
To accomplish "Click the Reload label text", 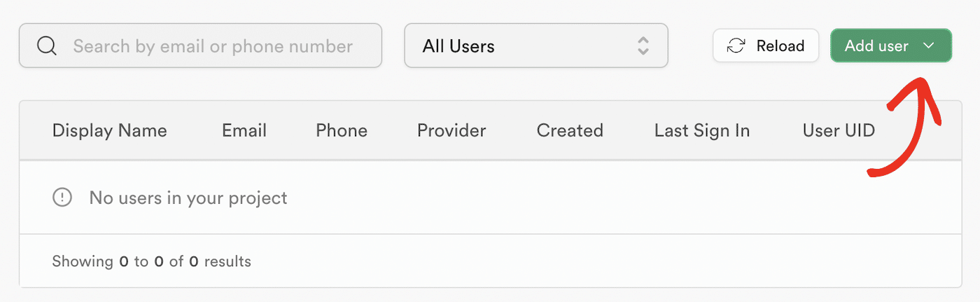I will pyautogui.click(x=780, y=46).
